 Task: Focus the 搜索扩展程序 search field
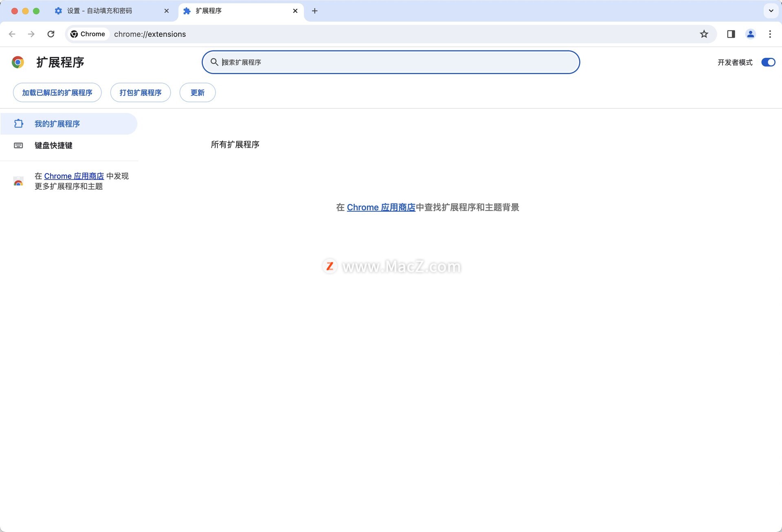tap(391, 62)
